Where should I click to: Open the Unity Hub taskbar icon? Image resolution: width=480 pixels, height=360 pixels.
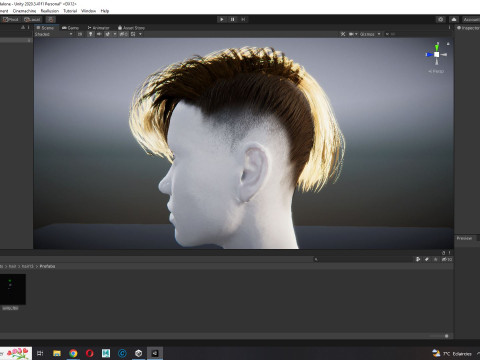tap(139, 353)
